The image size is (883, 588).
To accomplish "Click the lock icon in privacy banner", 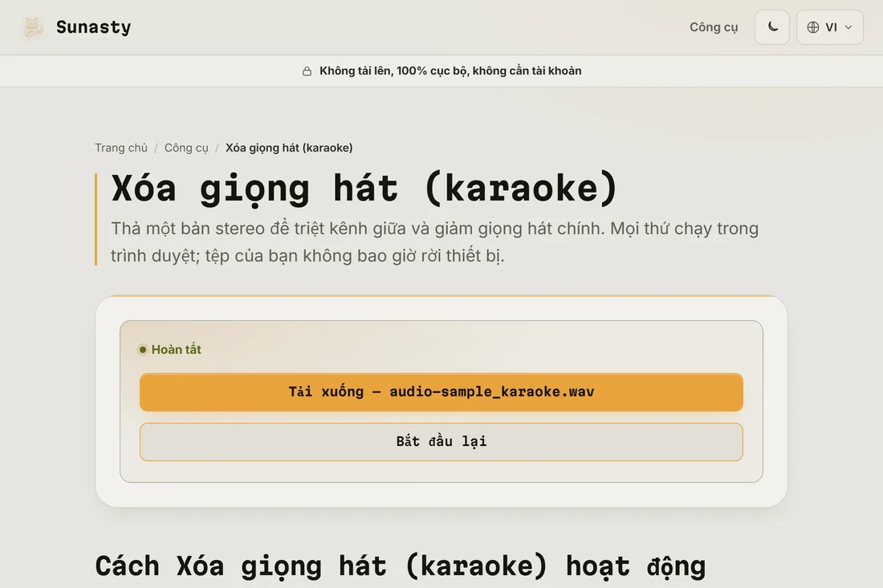I will coord(307,71).
